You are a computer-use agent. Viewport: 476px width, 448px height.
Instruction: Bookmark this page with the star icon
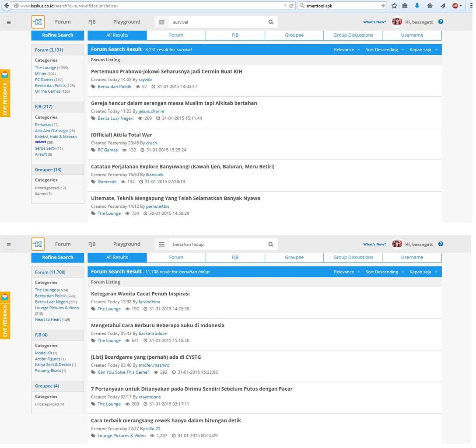click(x=394, y=5)
